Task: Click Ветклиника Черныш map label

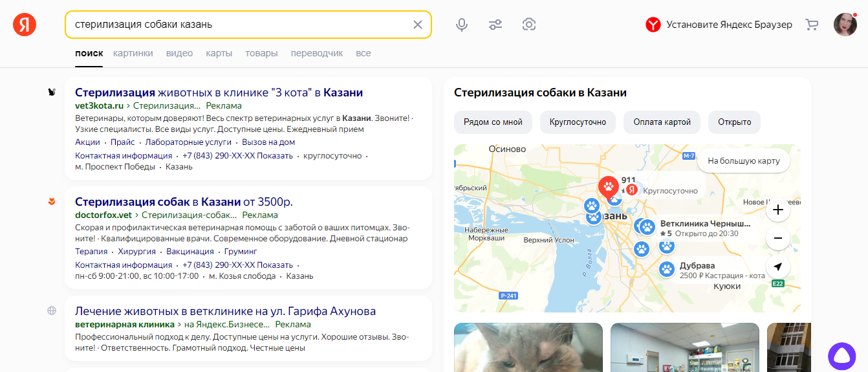Action: tap(706, 223)
